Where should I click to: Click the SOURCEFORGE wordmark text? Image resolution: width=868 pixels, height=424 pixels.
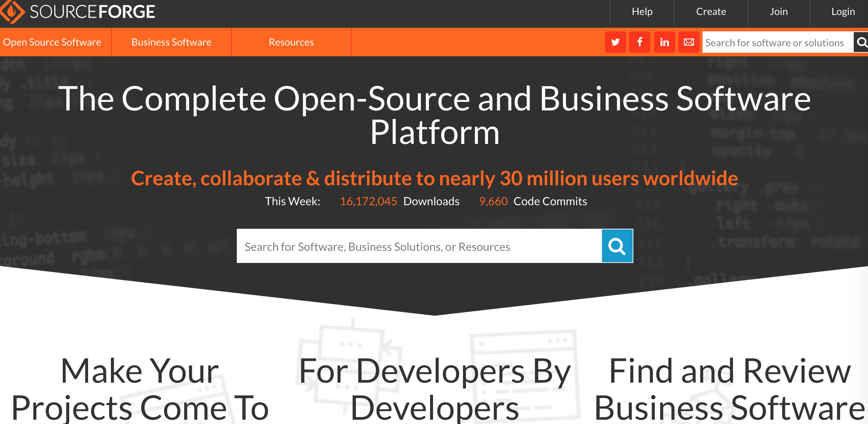(x=92, y=12)
